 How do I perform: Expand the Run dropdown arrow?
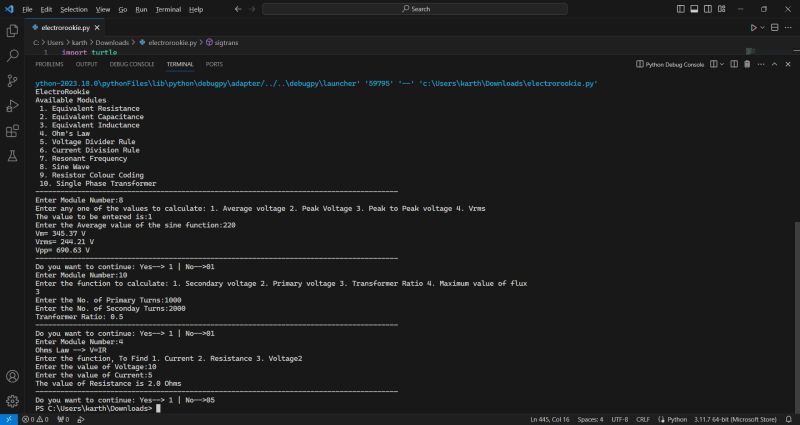[763, 28]
